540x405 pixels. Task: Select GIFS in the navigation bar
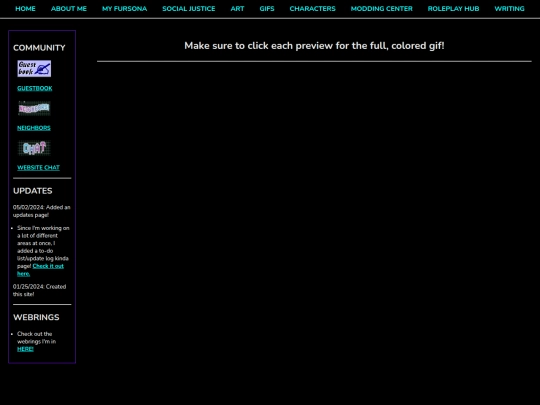click(267, 9)
